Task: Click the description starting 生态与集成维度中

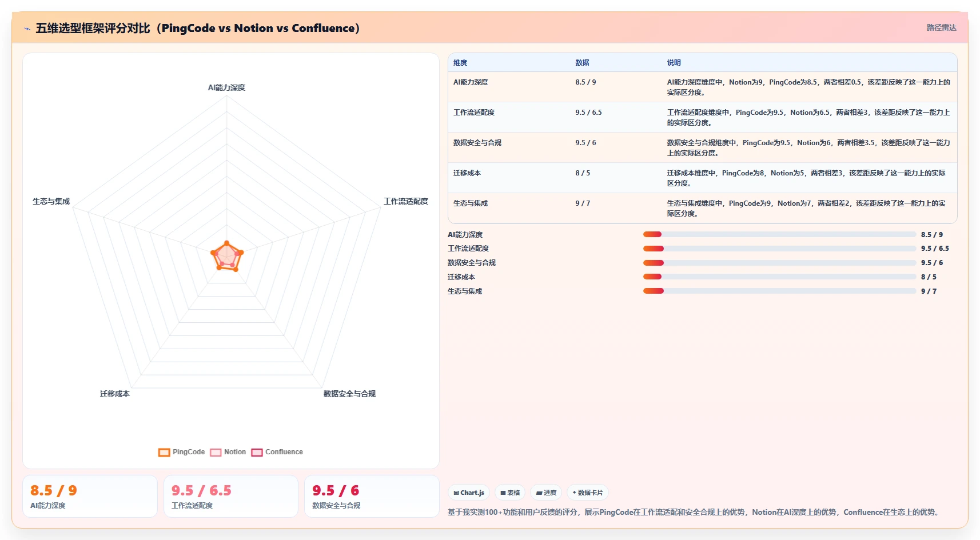Action: 806,209
